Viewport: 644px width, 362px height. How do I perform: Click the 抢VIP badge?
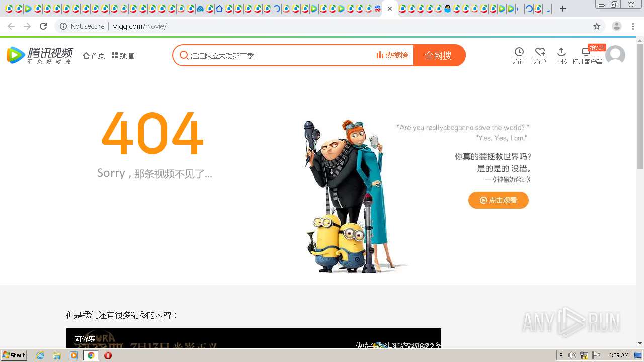[x=597, y=48]
